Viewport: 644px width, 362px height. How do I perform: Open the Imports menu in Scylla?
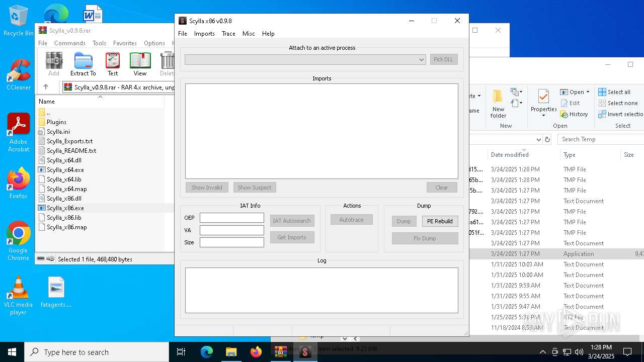[204, 34]
